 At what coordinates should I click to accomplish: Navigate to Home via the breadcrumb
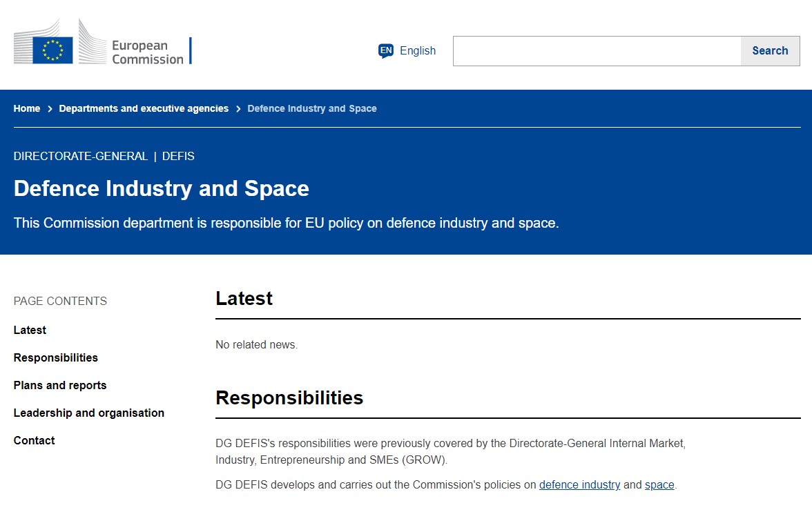point(26,108)
